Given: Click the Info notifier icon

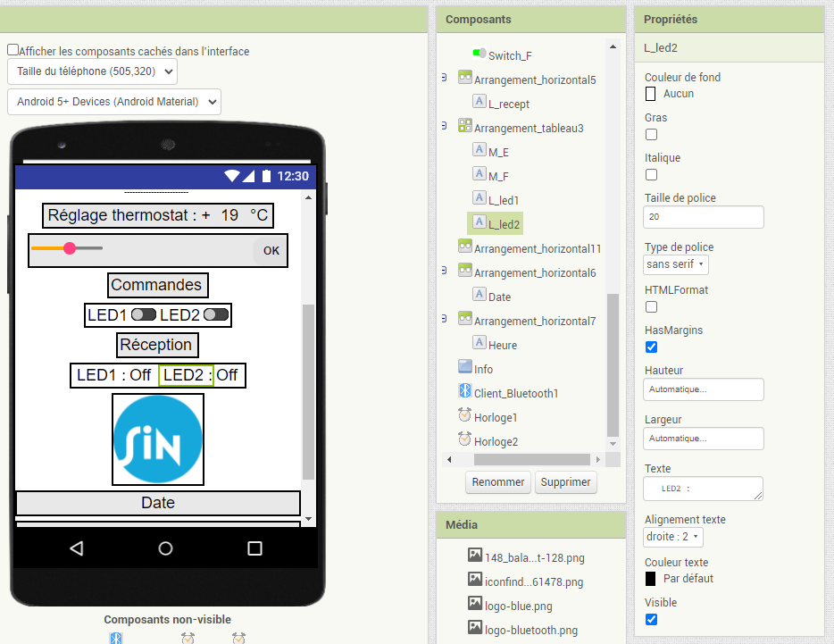Looking at the screenshot, I should [x=465, y=366].
